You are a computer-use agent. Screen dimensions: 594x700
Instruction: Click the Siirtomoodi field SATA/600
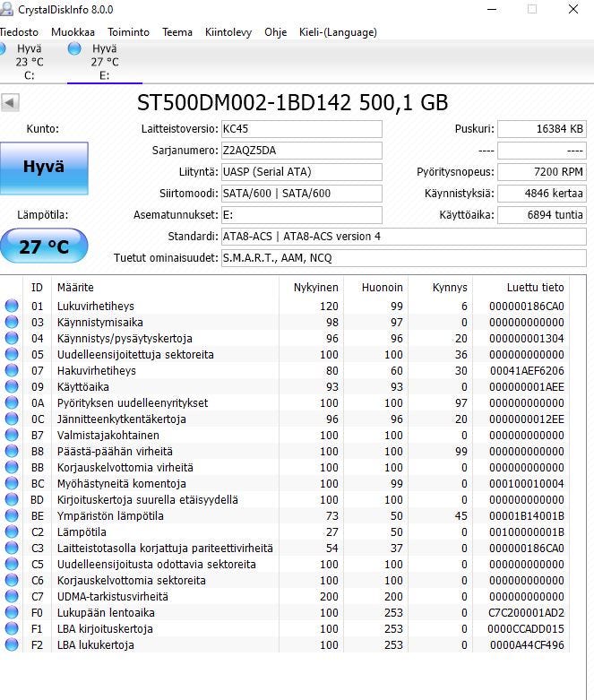point(302,194)
